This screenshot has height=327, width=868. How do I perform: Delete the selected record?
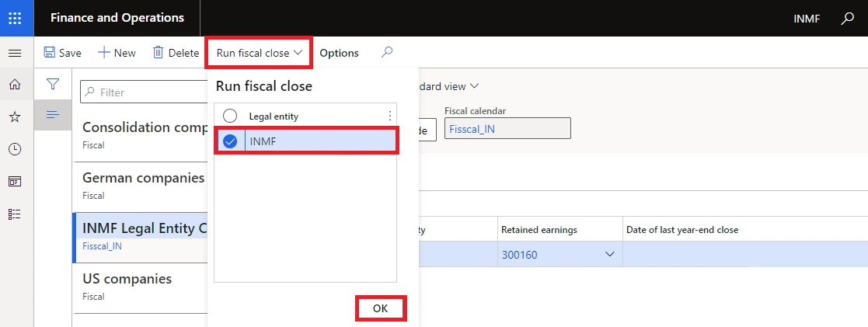pos(176,53)
